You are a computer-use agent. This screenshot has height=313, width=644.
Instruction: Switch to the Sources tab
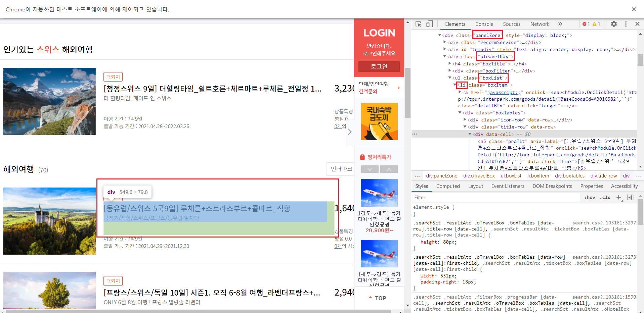[x=512, y=24]
